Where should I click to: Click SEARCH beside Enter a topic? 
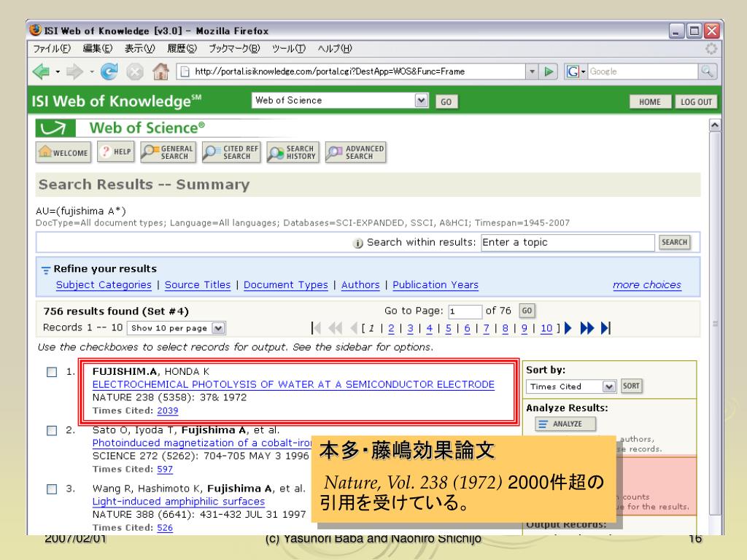[674, 242]
